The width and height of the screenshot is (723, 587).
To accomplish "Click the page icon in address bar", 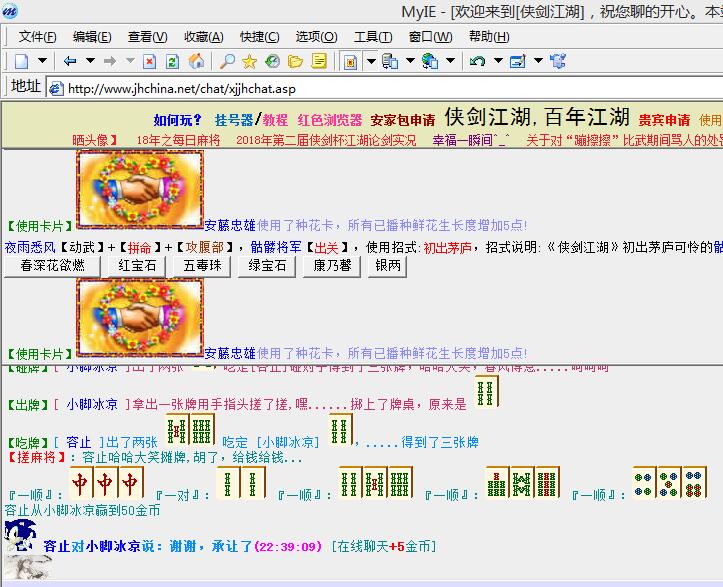I will pos(56,88).
